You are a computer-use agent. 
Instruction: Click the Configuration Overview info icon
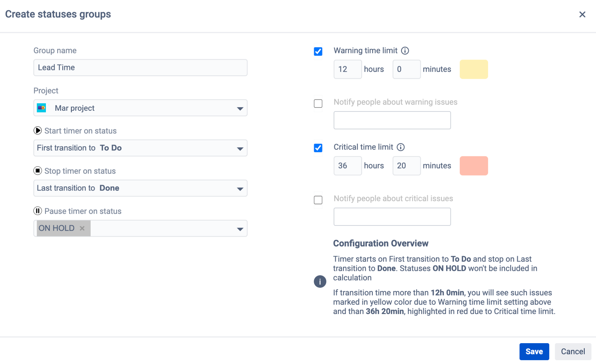pos(320,281)
